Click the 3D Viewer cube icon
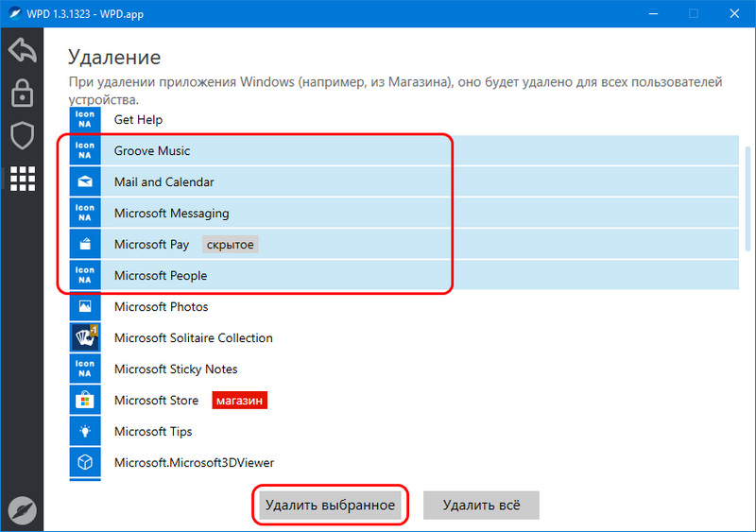756x532 pixels. (85, 462)
